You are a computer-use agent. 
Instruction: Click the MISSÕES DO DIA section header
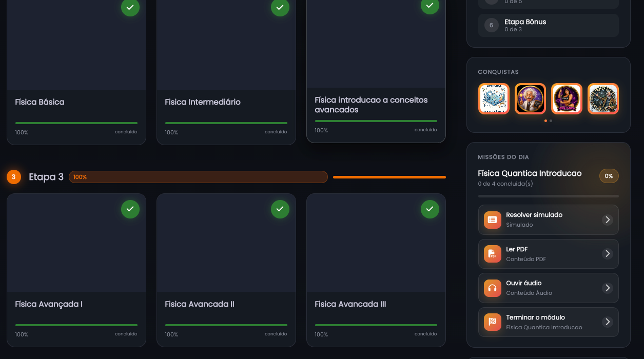(x=503, y=157)
